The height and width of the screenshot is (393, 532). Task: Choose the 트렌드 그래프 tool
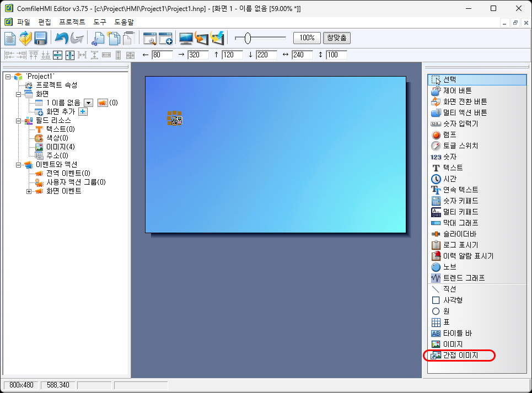tap(464, 278)
